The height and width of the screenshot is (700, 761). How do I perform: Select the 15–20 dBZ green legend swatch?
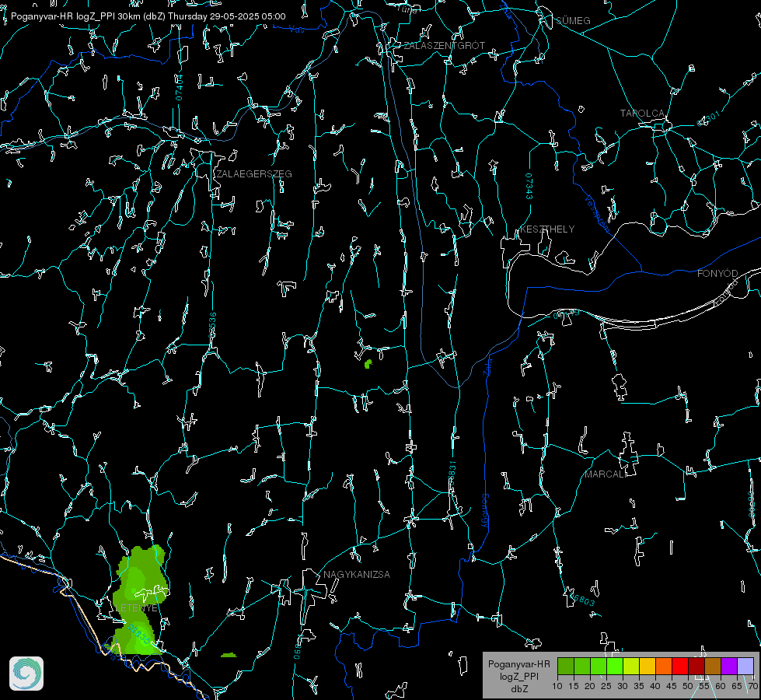tap(582, 666)
